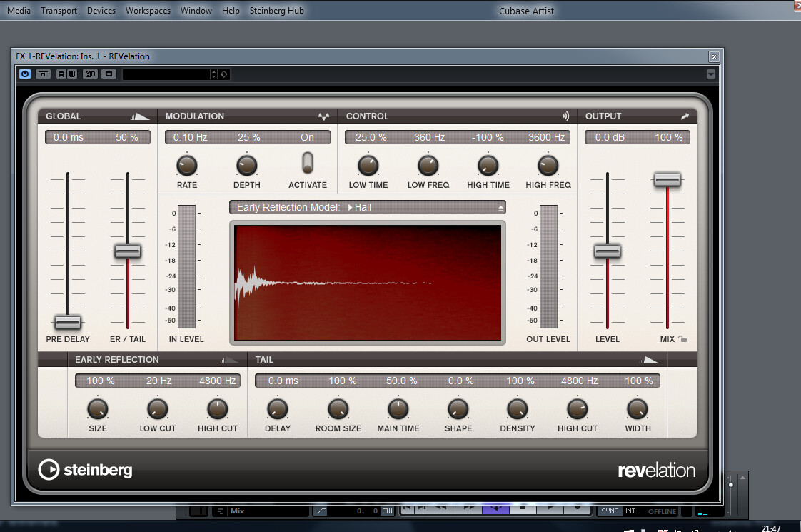Switch A/B settings comparison button
The width and height of the screenshot is (801, 532).
(91, 74)
